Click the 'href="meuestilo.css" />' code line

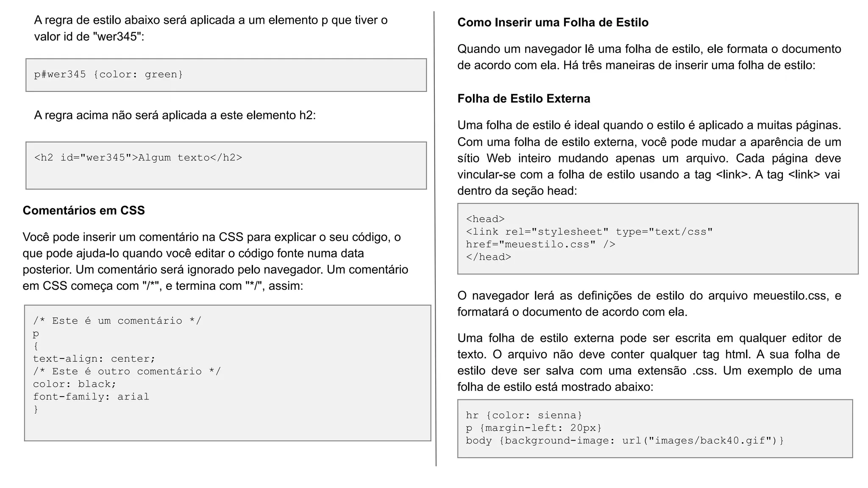tap(540, 244)
